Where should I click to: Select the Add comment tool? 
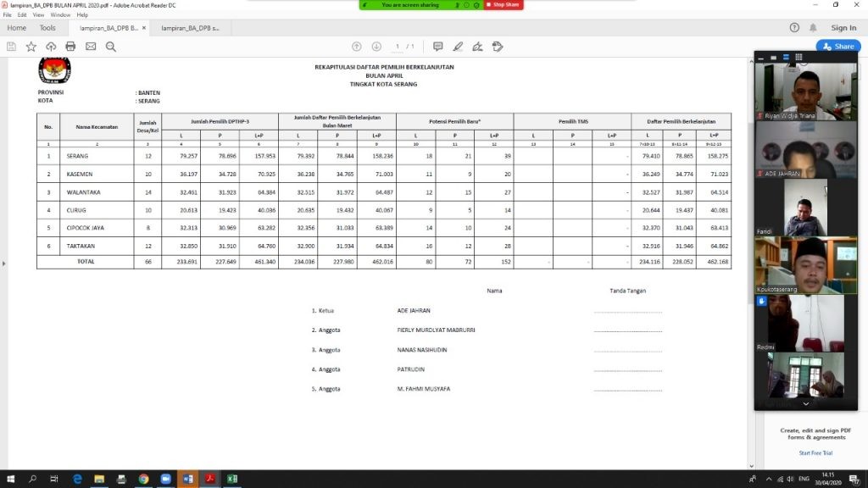pos(437,47)
